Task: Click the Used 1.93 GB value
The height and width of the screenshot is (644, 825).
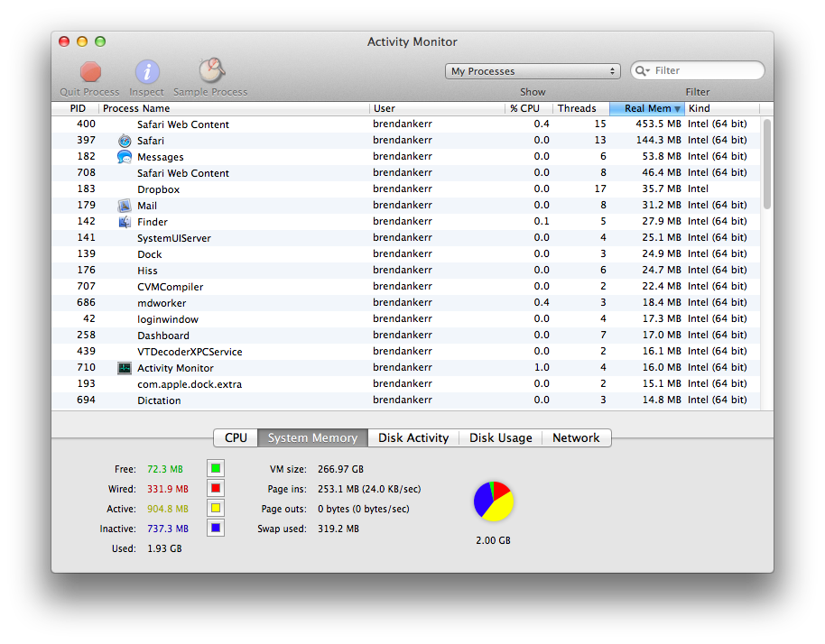Action: tap(164, 549)
